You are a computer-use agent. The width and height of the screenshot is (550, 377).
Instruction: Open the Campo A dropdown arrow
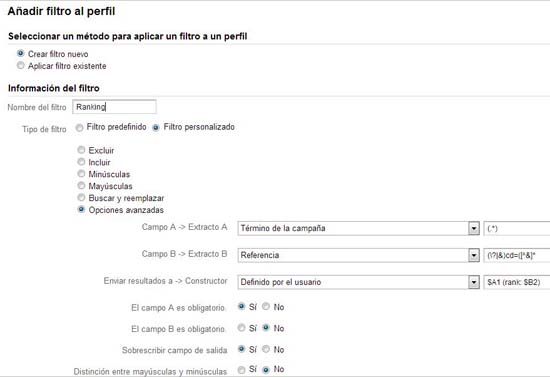click(474, 229)
